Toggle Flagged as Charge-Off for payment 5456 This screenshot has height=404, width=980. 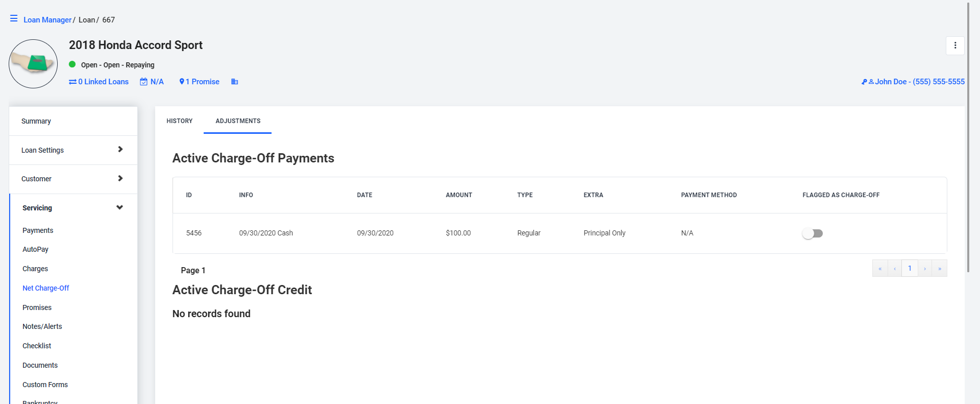812,233
